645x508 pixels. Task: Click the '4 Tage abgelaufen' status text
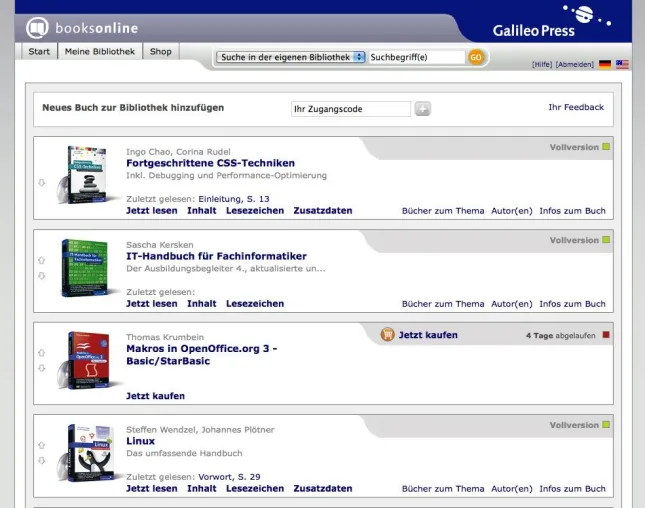[560, 336]
